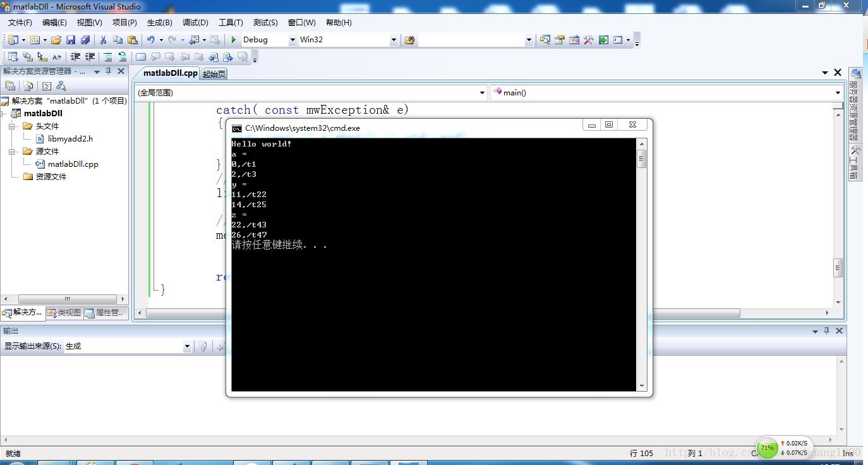Open Solution Explorer from the standard toolbar

coord(545,40)
